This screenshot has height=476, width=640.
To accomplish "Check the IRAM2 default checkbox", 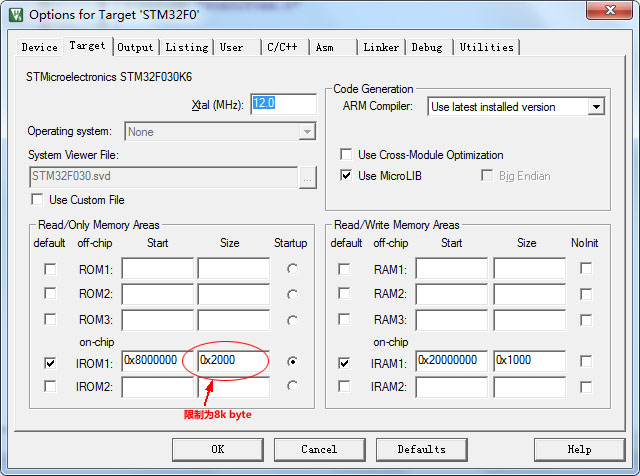I will point(344,386).
